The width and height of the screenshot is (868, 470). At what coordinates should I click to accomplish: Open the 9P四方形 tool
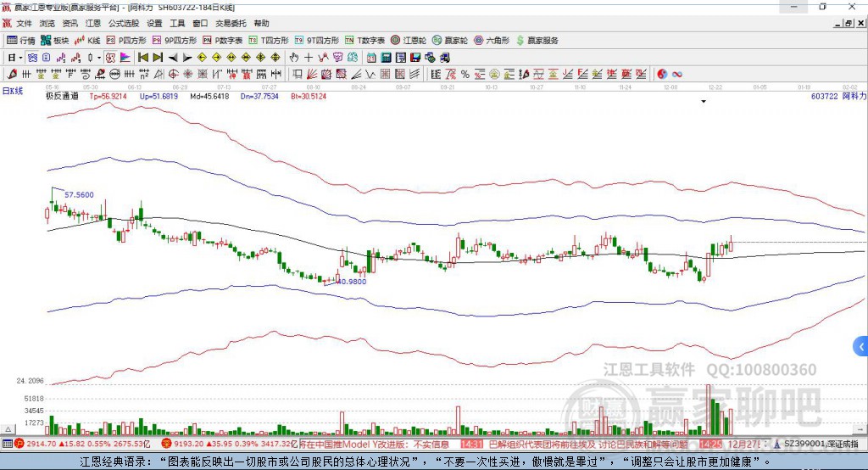click(175, 41)
